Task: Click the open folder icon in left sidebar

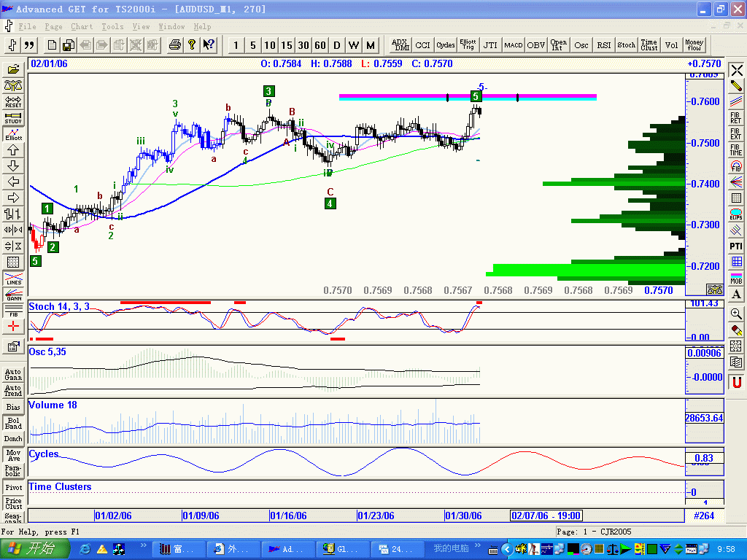Action: 13,70
